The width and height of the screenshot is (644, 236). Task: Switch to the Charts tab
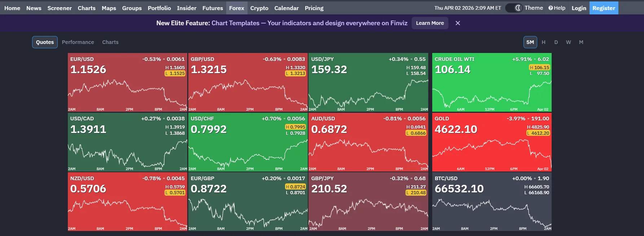[110, 42]
